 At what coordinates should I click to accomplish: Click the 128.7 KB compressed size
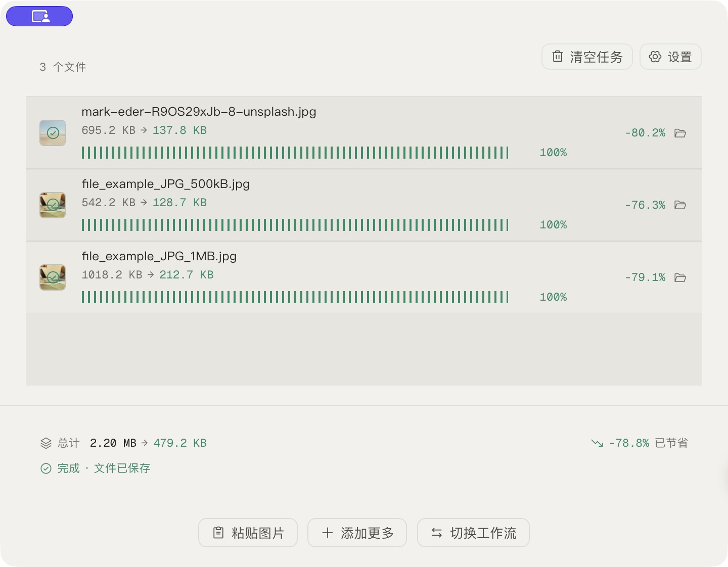click(x=179, y=203)
